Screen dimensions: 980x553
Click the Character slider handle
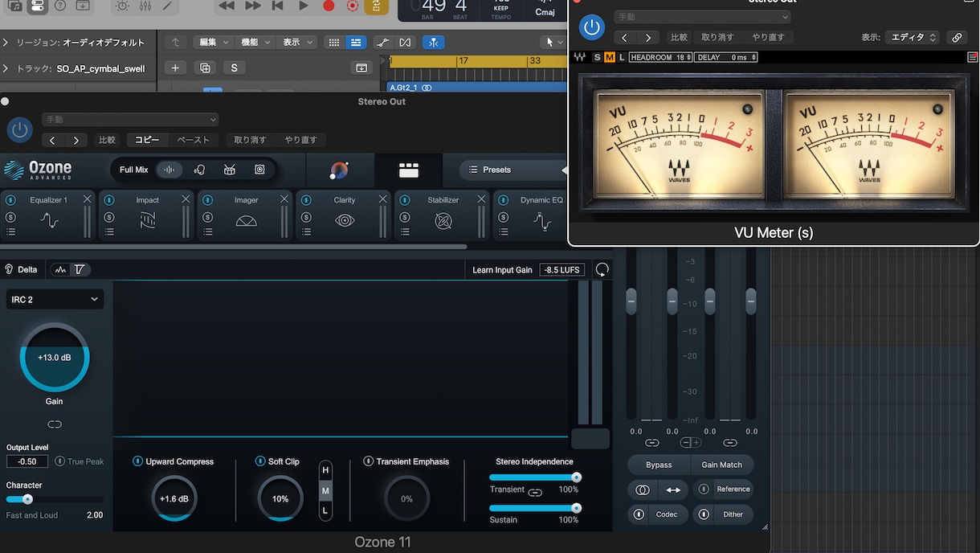pos(27,499)
